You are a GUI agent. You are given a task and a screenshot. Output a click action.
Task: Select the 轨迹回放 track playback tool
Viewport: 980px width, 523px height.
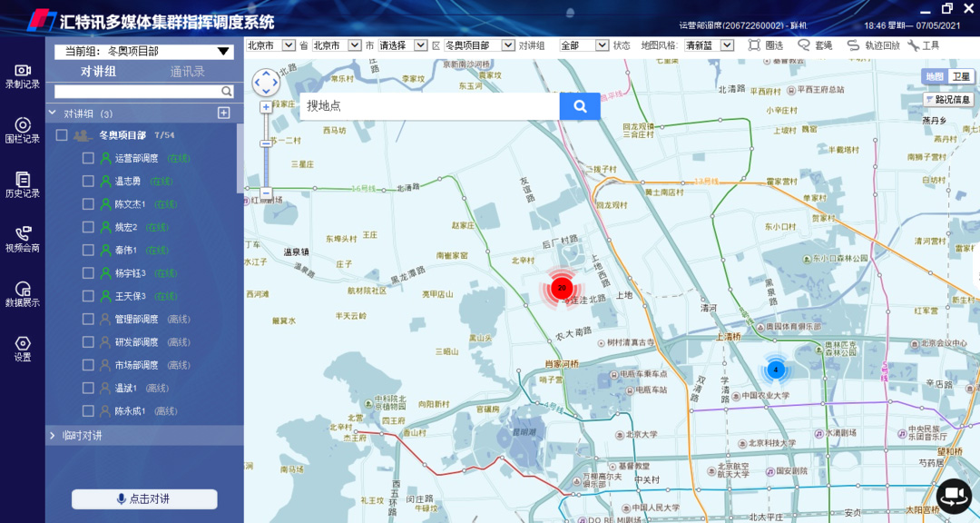pyautogui.click(x=873, y=45)
